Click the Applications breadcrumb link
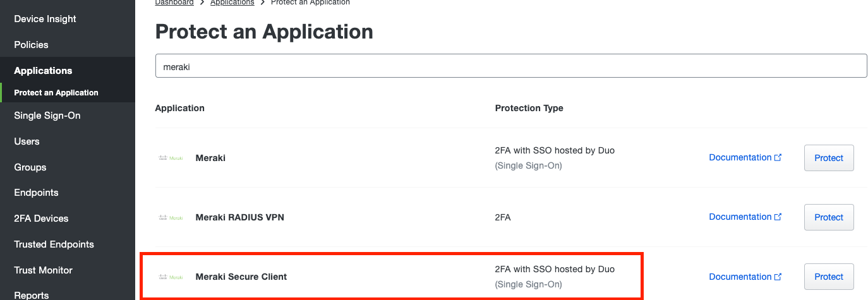868x300 pixels. click(232, 3)
